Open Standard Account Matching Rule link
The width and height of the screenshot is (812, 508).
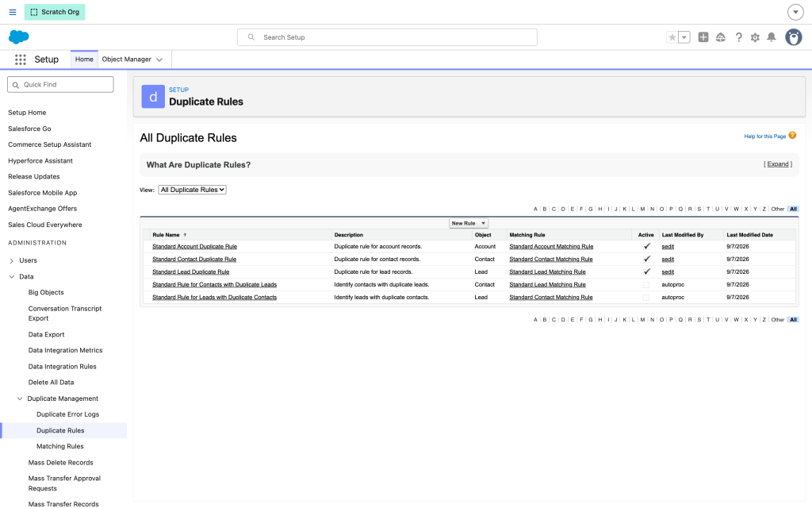click(x=551, y=247)
